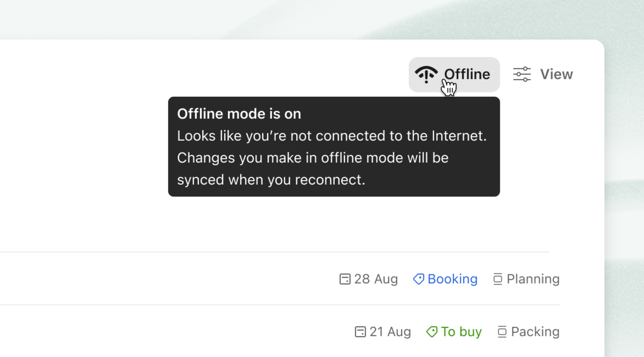
Task: Click the calendar icon beside 28 Aug
Action: pyautogui.click(x=345, y=279)
